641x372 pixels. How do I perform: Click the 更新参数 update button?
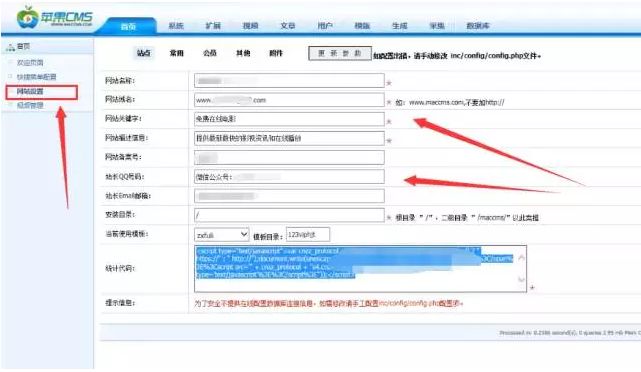coord(340,54)
